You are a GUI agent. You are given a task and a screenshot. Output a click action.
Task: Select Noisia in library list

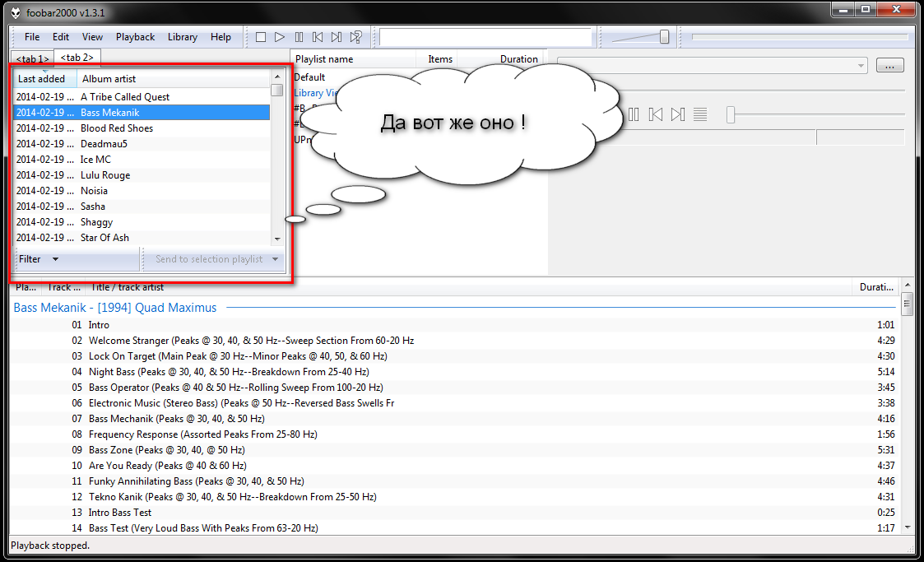click(142, 191)
